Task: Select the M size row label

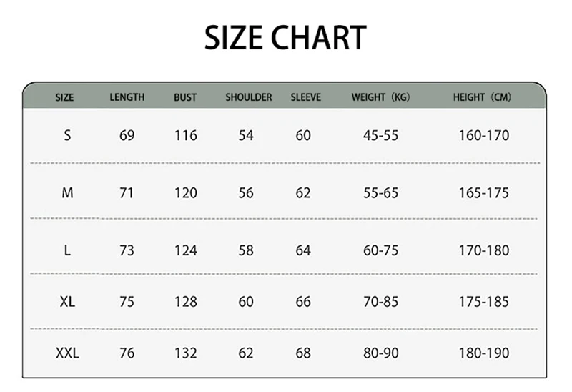Action: (x=68, y=193)
